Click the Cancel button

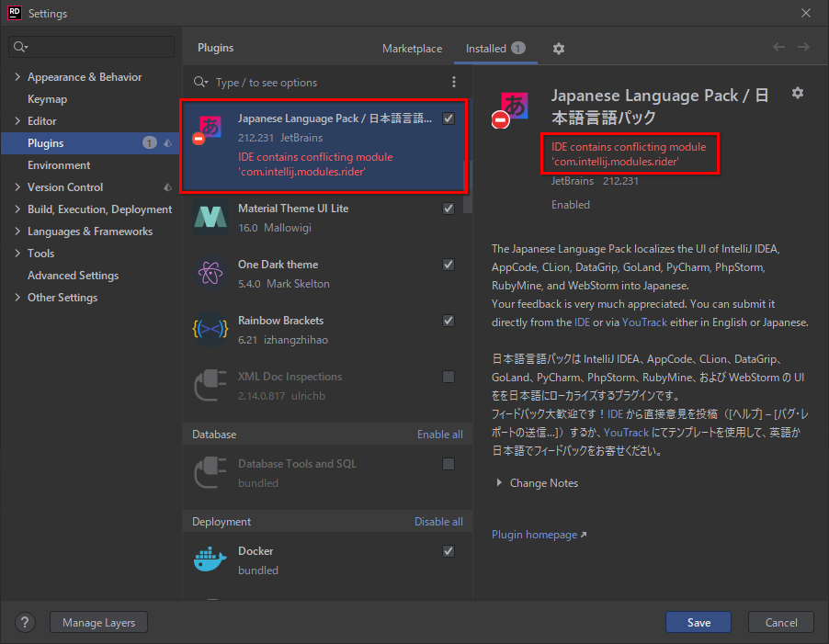781,622
